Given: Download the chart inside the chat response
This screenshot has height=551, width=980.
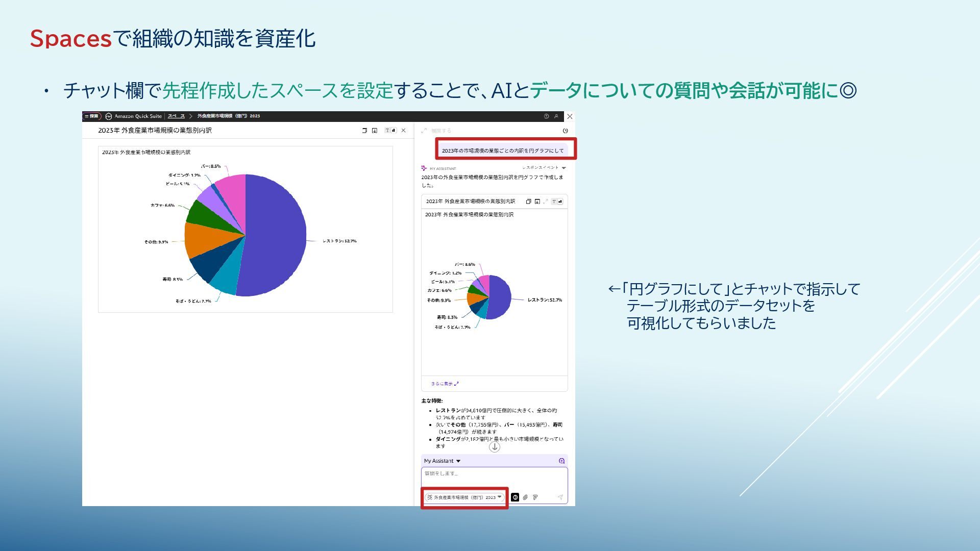Looking at the screenshot, I should (537, 202).
